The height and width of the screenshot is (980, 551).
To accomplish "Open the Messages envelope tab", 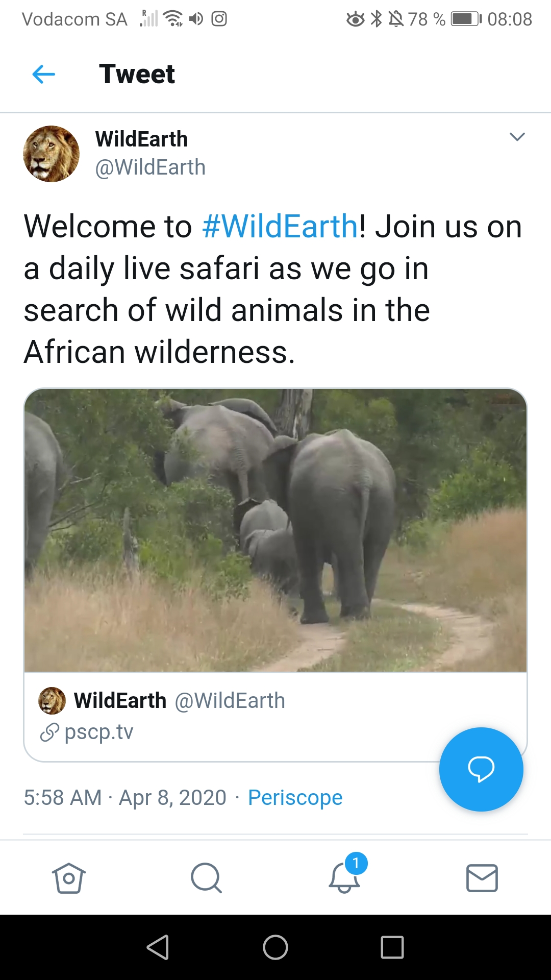I will click(x=482, y=878).
